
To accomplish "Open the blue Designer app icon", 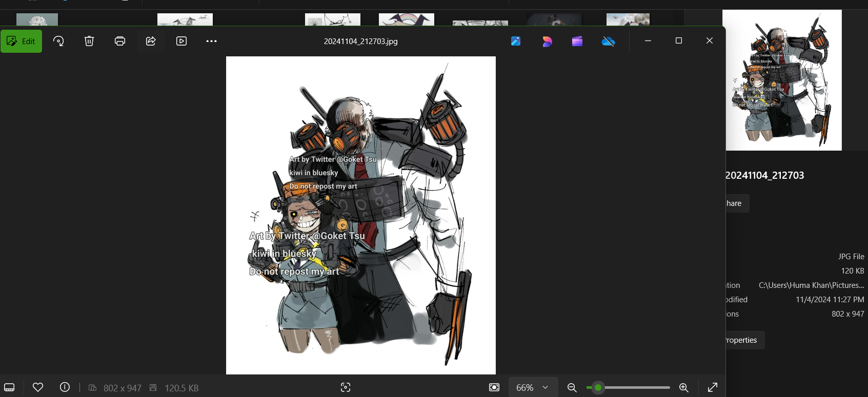I will 516,41.
